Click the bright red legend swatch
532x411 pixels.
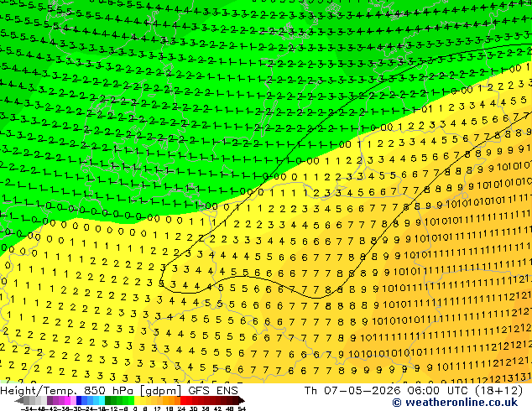click(x=183, y=401)
